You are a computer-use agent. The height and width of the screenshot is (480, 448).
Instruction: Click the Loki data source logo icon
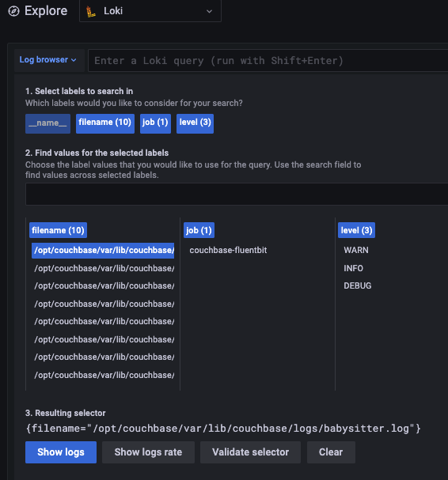click(91, 12)
